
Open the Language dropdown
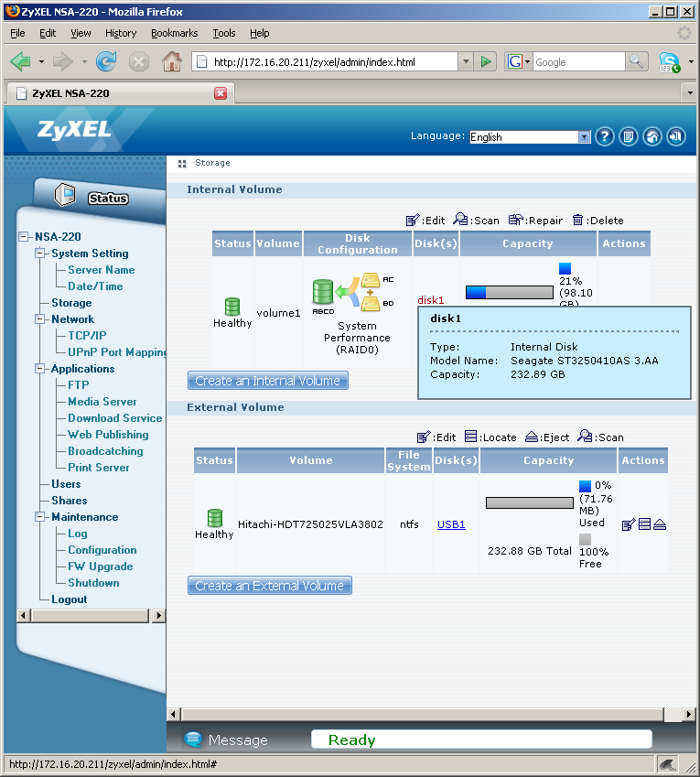(530, 136)
